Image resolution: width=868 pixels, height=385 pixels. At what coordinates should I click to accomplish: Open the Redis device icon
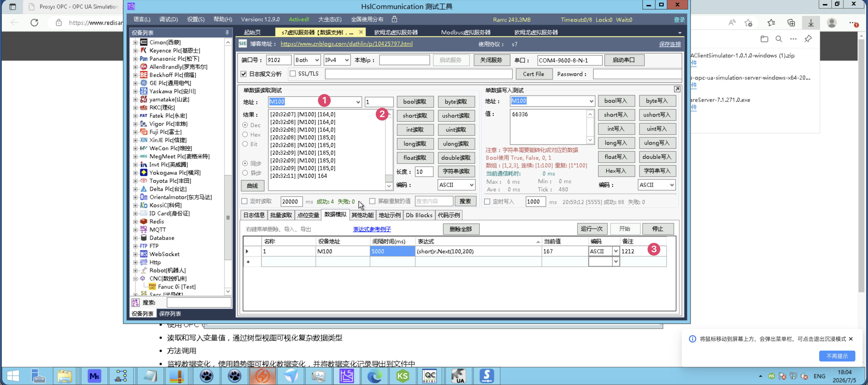144,221
